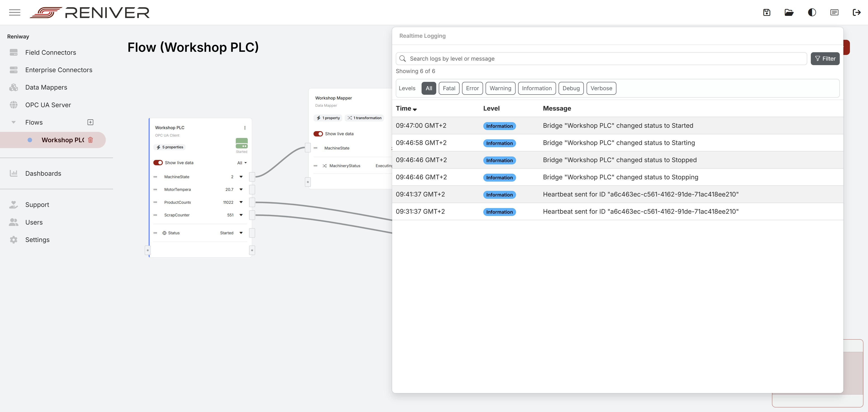Toggle dark mode with the contrast icon
This screenshot has height=412, width=868.
pyautogui.click(x=811, y=12)
